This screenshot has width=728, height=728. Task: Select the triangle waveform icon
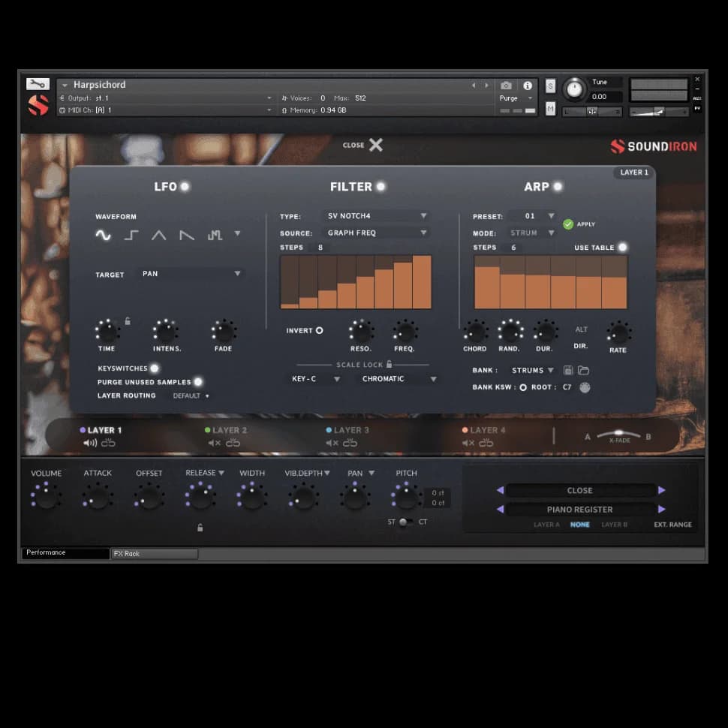pyautogui.click(x=158, y=235)
